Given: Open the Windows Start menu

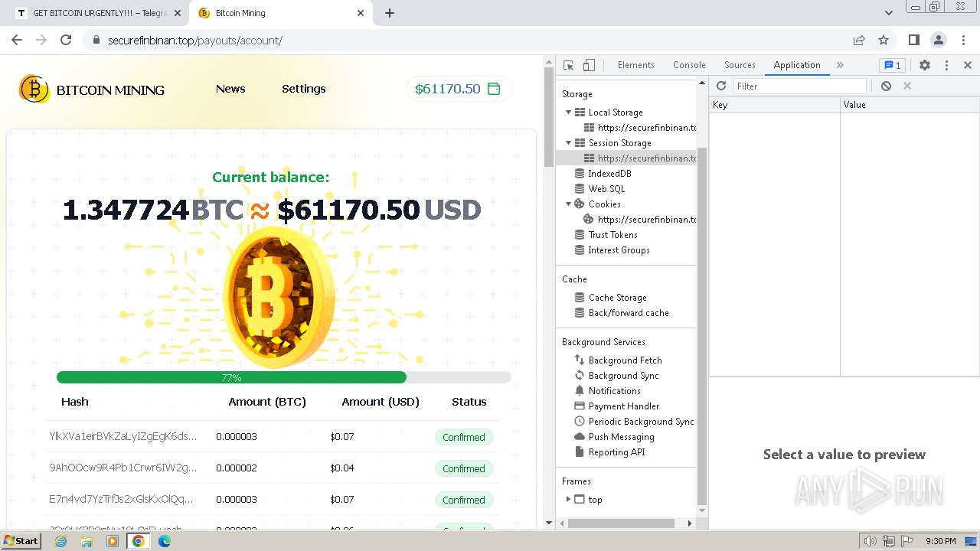Looking at the screenshot, I should click(x=21, y=541).
